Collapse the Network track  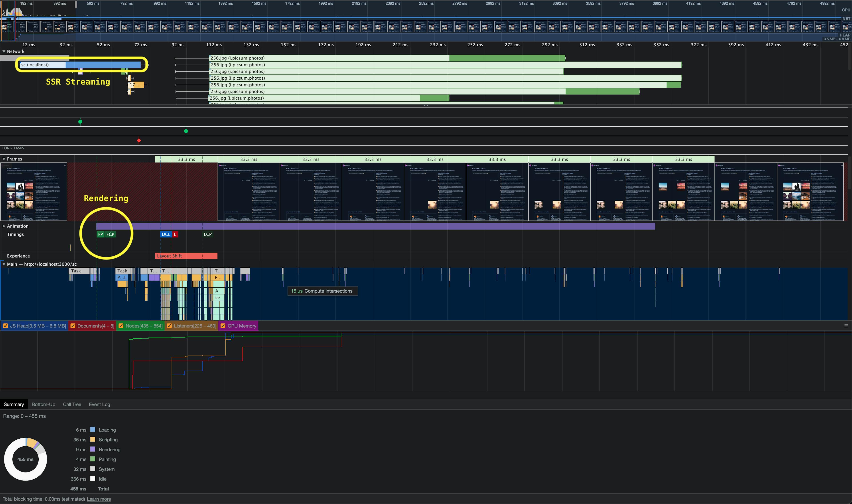click(4, 51)
